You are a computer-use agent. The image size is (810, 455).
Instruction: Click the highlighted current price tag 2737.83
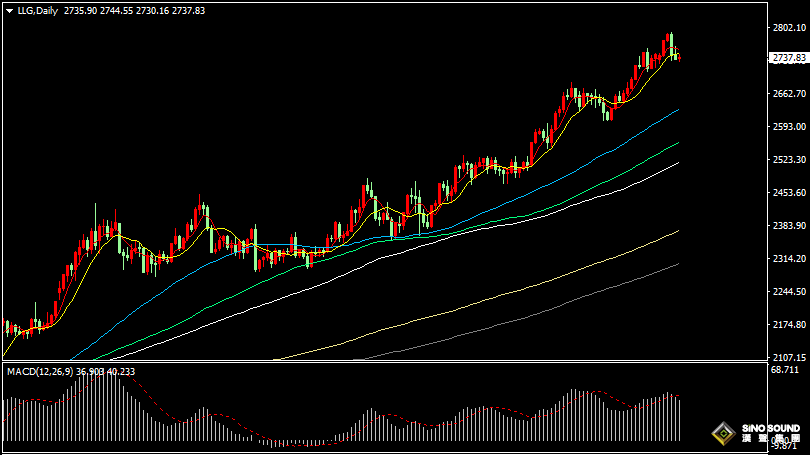click(789, 58)
